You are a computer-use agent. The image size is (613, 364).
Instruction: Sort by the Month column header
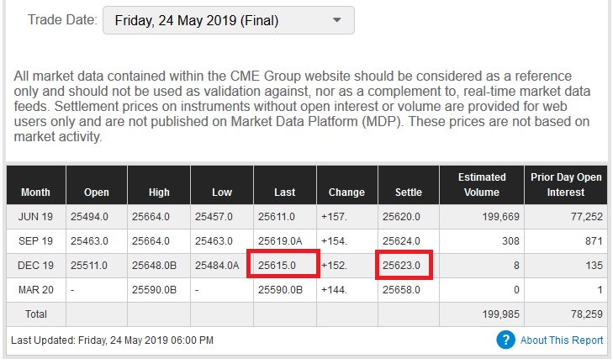coord(35,192)
